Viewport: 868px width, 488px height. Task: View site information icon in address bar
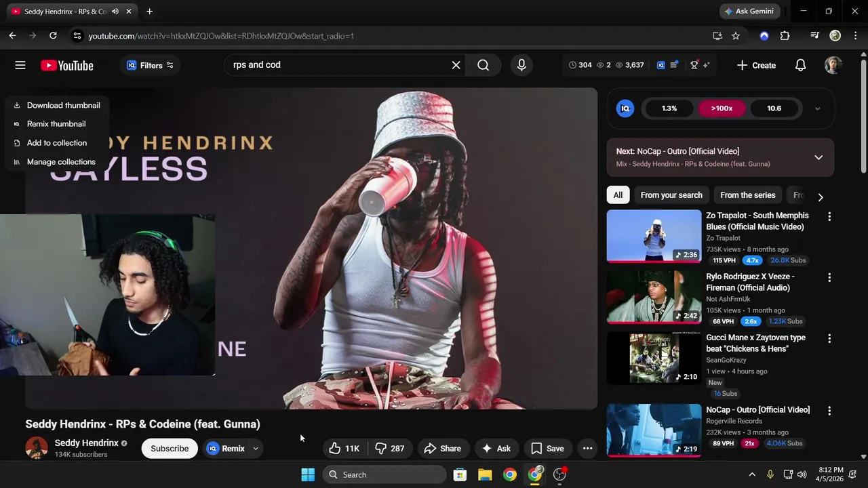(x=77, y=36)
